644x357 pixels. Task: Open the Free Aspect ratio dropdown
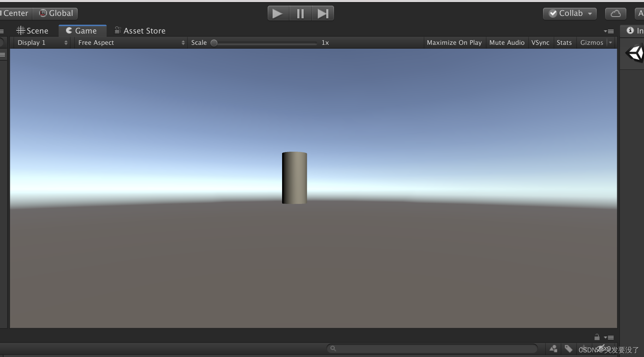pyautogui.click(x=131, y=43)
